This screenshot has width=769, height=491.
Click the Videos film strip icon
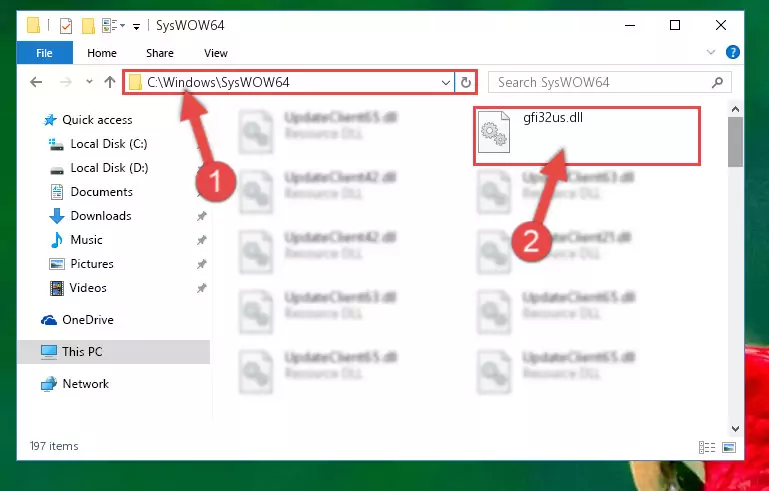[56, 288]
